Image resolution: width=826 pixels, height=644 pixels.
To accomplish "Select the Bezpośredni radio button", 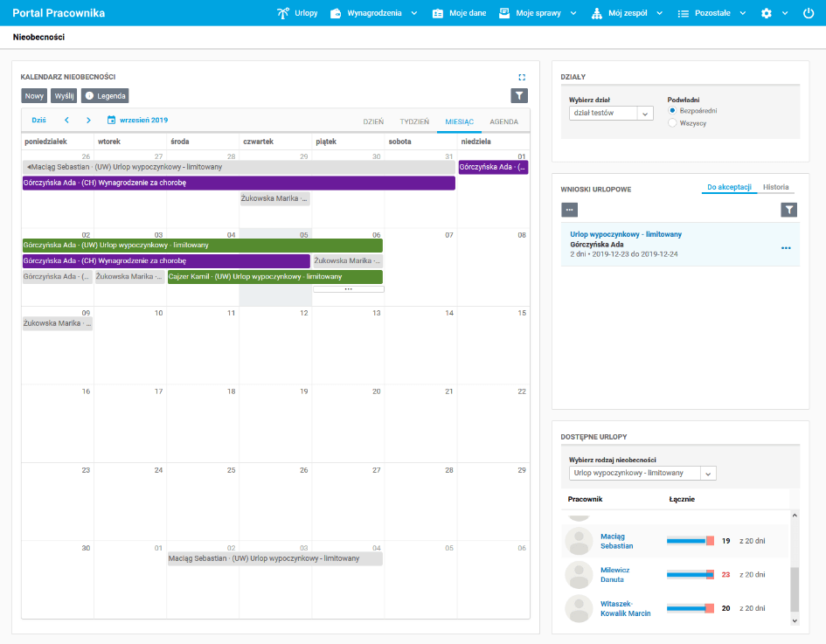I will tap(671, 111).
